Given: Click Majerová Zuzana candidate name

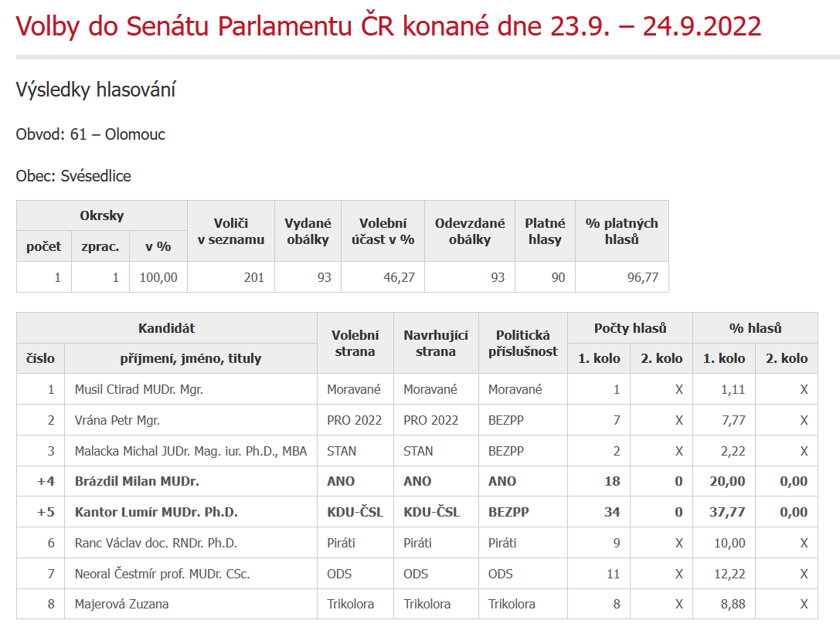Looking at the screenshot, I should pyautogui.click(x=121, y=604).
